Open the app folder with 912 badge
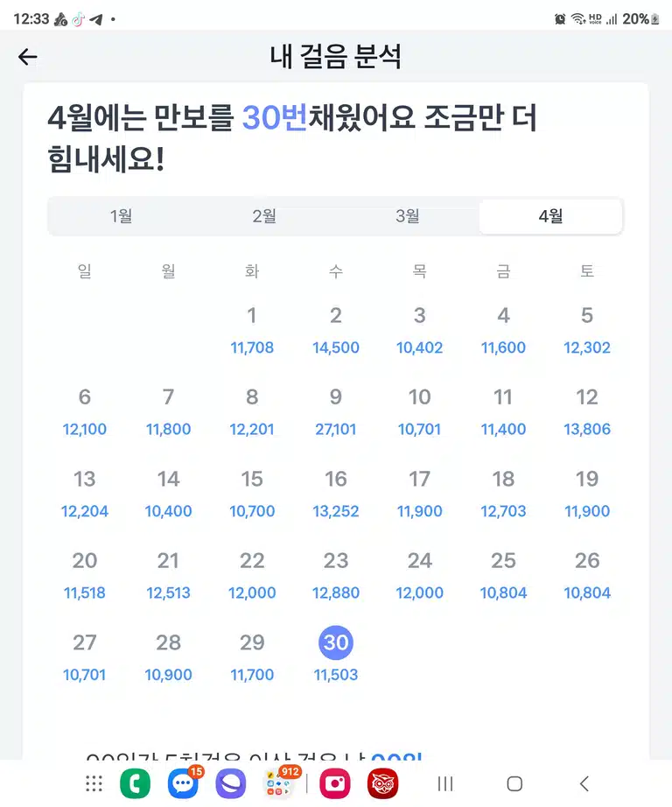 [x=280, y=782]
